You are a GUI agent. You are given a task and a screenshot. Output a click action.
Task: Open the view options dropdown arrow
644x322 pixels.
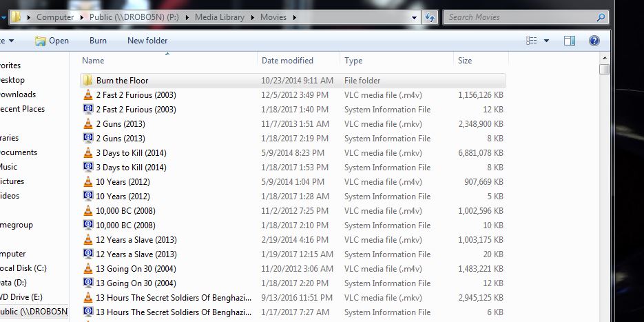(x=546, y=41)
